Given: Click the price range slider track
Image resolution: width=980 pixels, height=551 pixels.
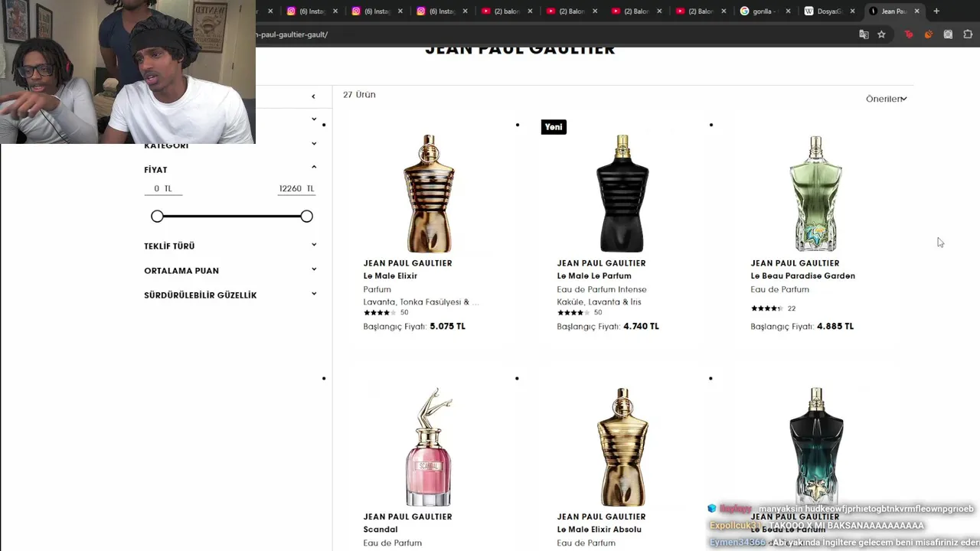Looking at the screenshot, I should pos(232,217).
